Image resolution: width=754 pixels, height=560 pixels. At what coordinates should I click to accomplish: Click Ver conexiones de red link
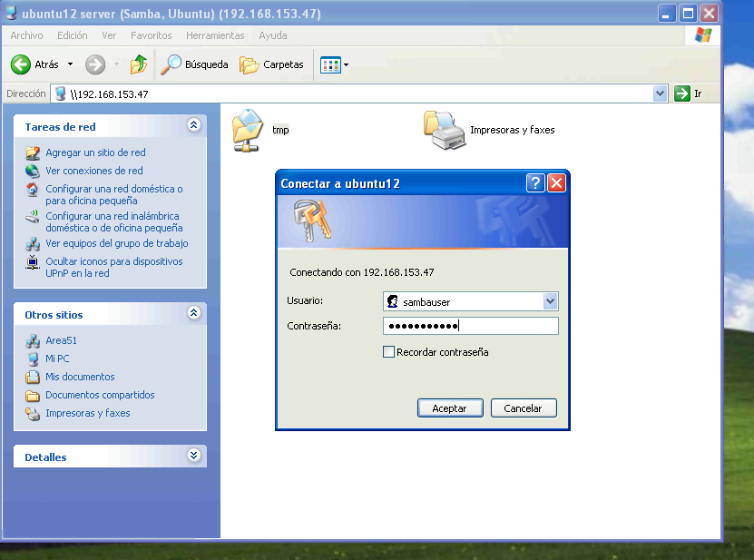click(x=93, y=171)
